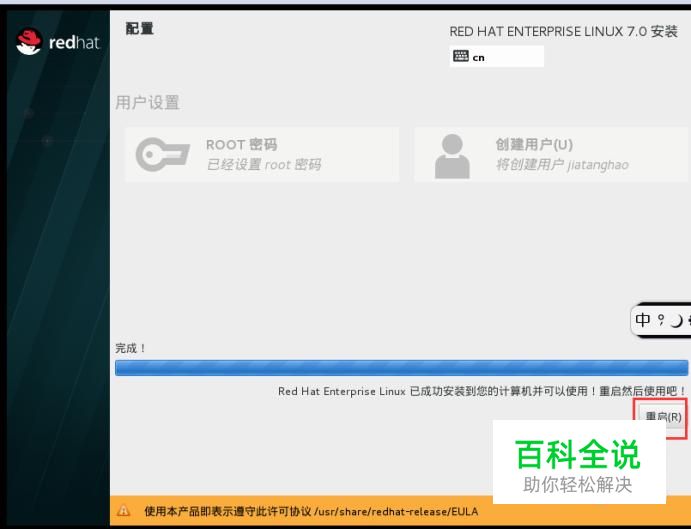Click the 配置 page title
The height and width of the screenshot is (529, 691).
point(140,29)
